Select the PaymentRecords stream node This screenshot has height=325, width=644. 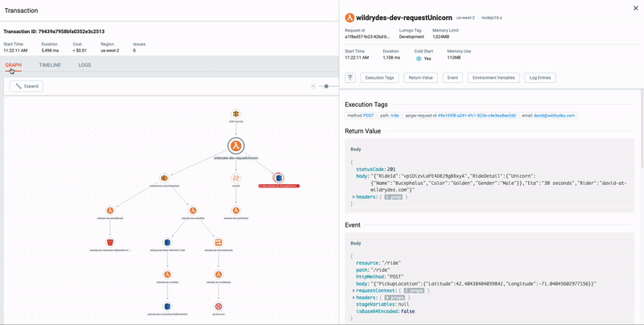(x=218, y=242)
